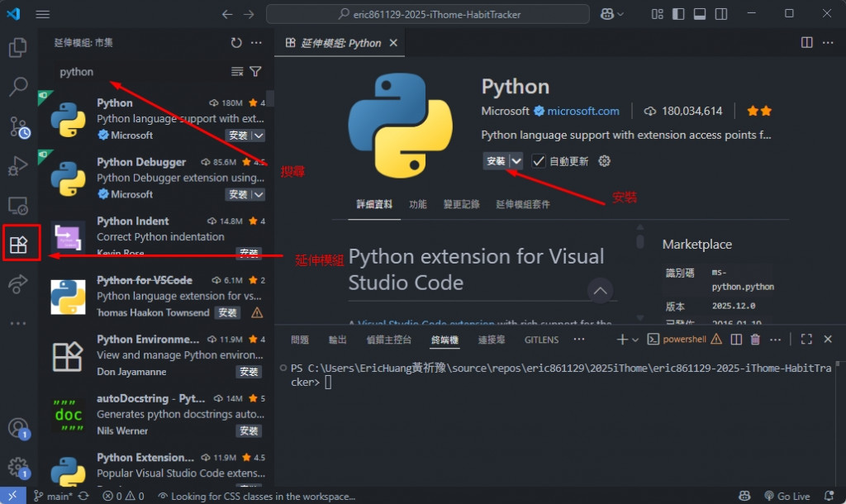Go forward with the right arrow

click(249, 14)
